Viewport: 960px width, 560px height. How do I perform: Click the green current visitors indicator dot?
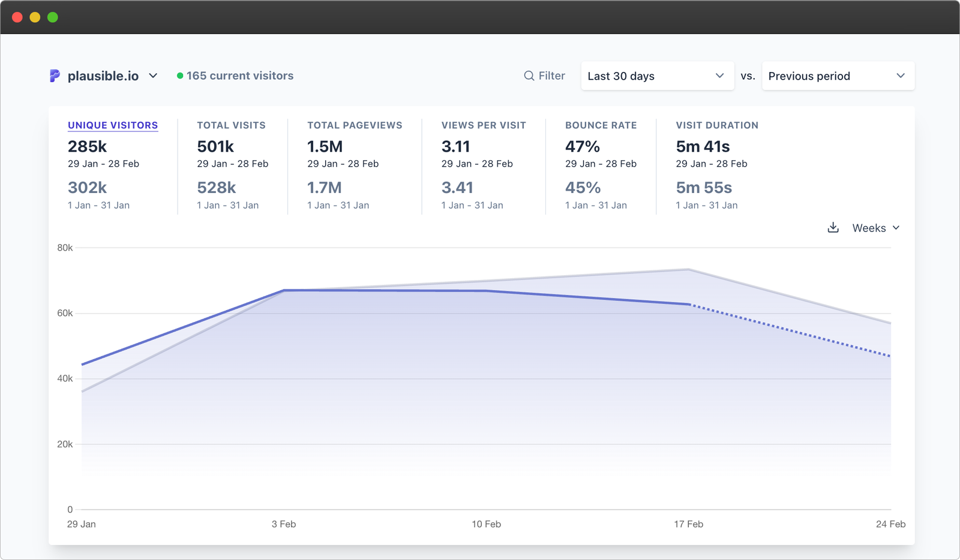click(179, 76)
